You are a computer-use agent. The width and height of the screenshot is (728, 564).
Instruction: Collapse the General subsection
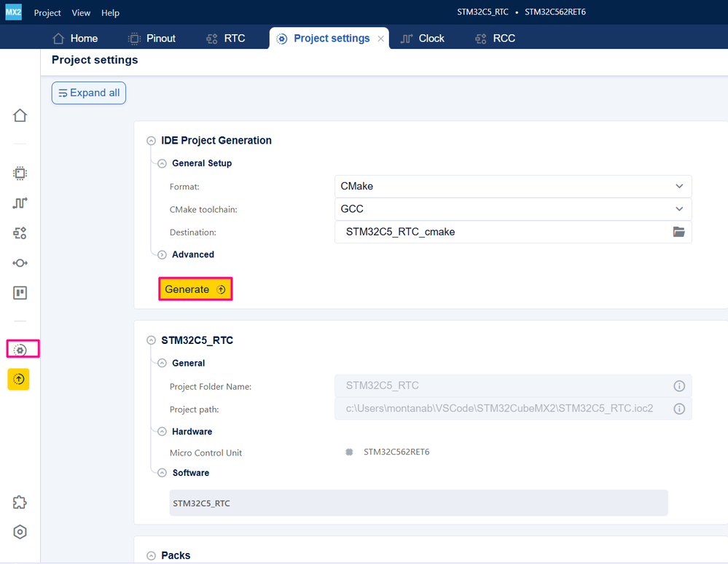pos(162,363)
